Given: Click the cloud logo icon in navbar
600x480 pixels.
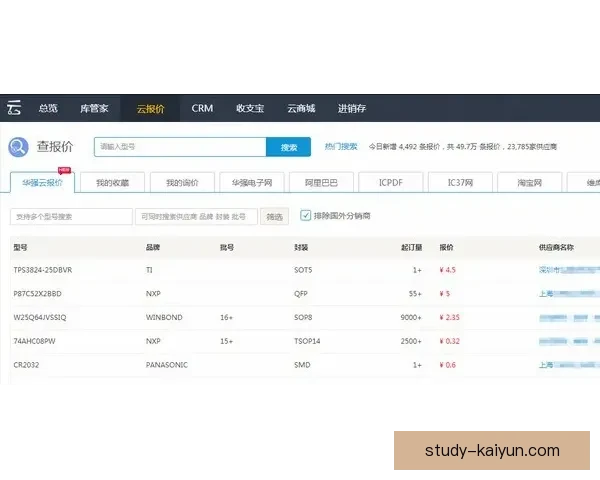Looking at the screenshot, I should pyautogui.click(x=14, y=108).
